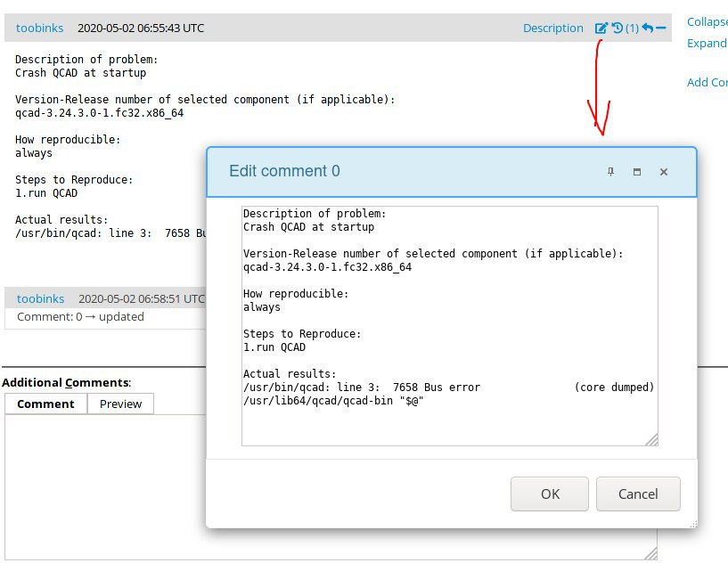Screen dimensions: 728x563
Task: Click the dialog corner resize grip
Action: (x=693, y=525)
